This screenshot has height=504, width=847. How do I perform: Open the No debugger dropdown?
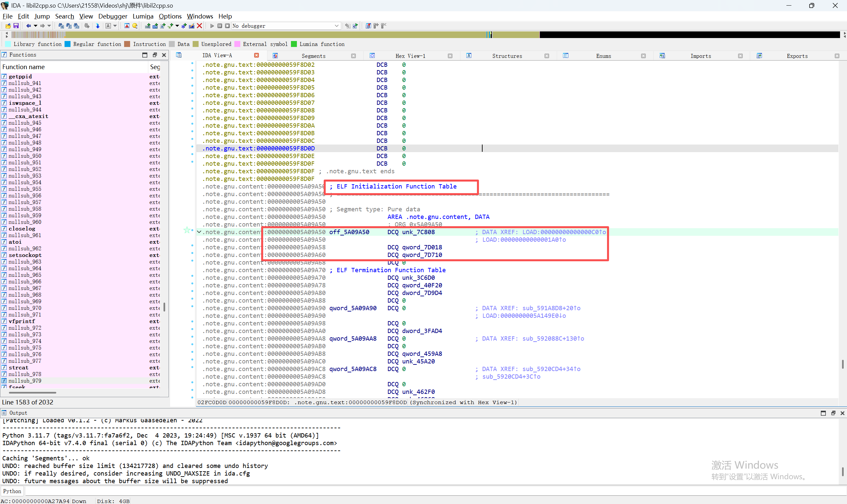[x=337, y=26]
